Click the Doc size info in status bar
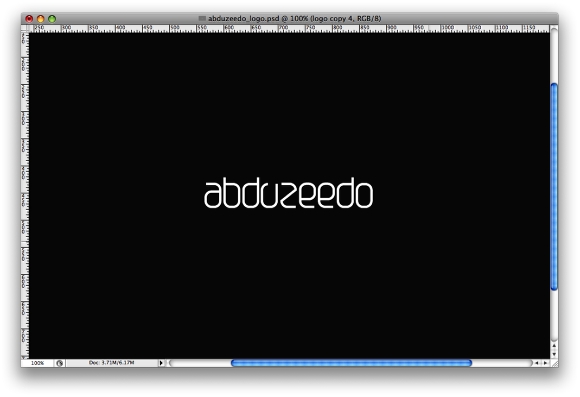This screenshot has width=580, height=397. (x=112, y=363)
